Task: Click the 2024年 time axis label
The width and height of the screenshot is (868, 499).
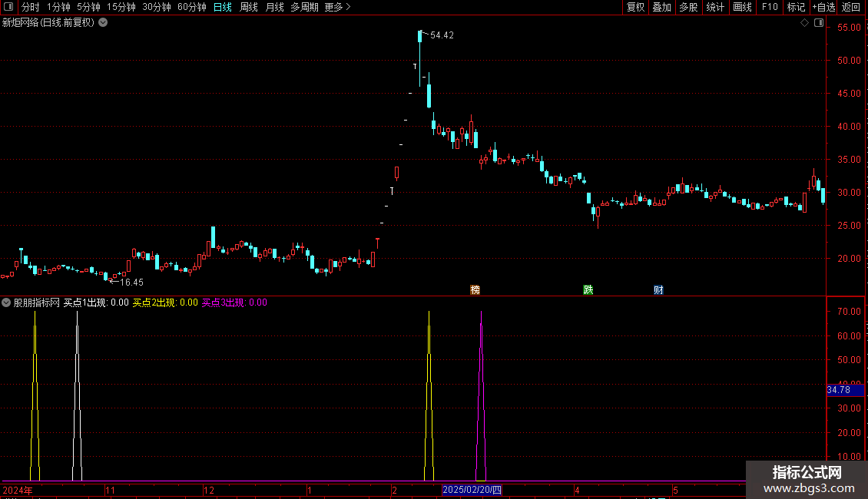Action: [x=18, y=490]
